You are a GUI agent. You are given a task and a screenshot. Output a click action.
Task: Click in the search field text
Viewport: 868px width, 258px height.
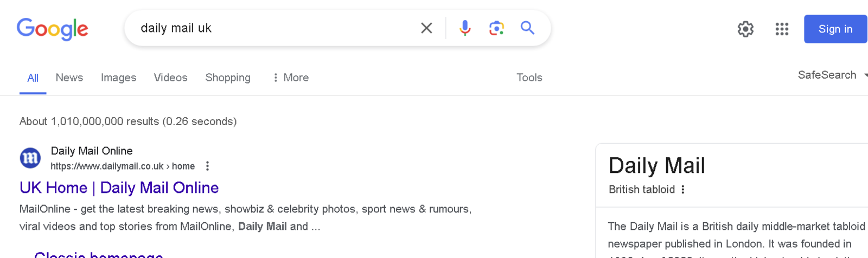(x=176, y=28)
